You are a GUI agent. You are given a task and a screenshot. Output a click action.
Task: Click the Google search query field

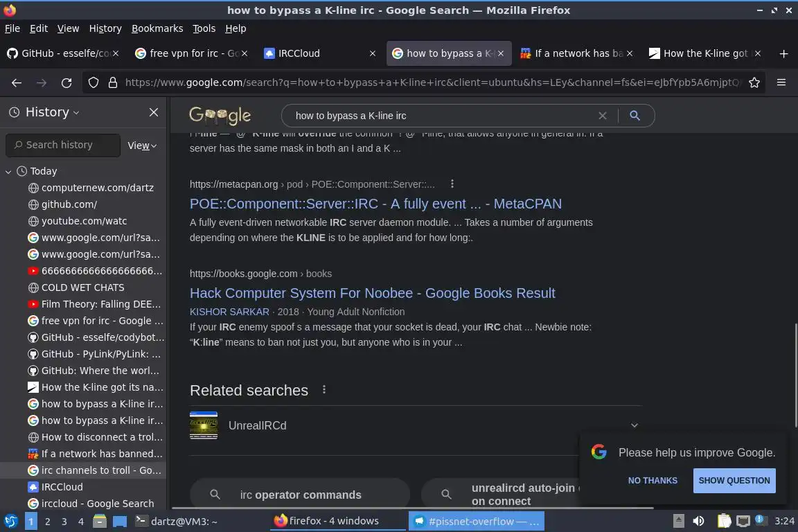pos(443,116)
